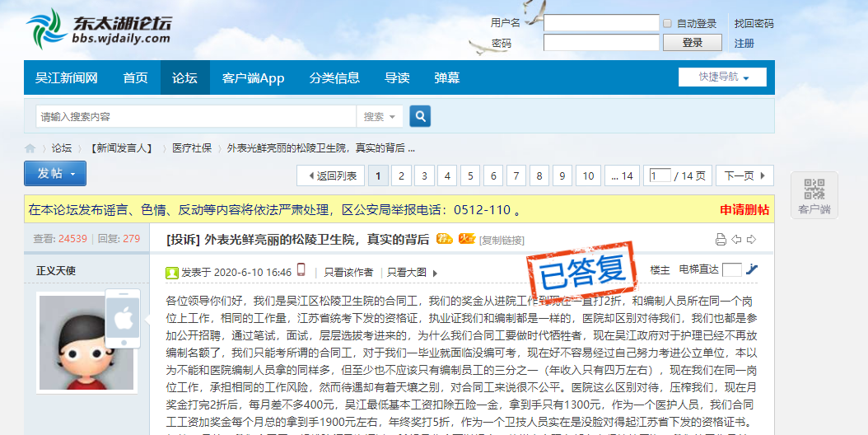Click the print icon in thread header
868x435 pixels.
[721, 240]
